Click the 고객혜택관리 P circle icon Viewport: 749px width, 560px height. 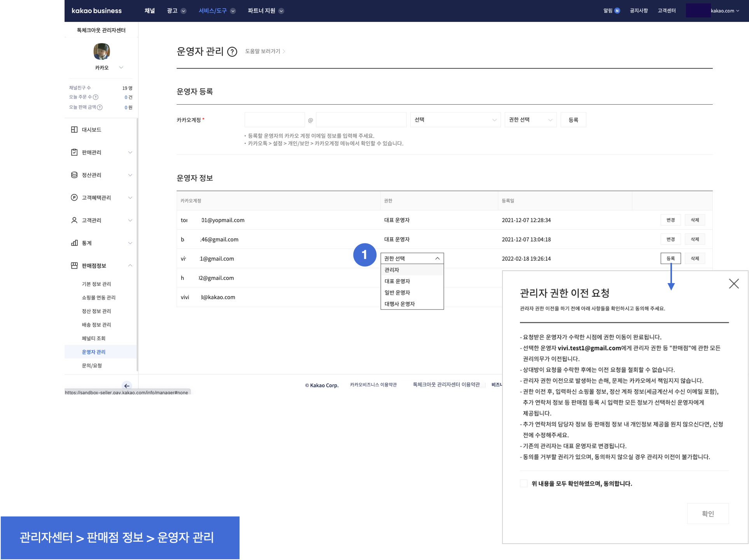point(74,198)
